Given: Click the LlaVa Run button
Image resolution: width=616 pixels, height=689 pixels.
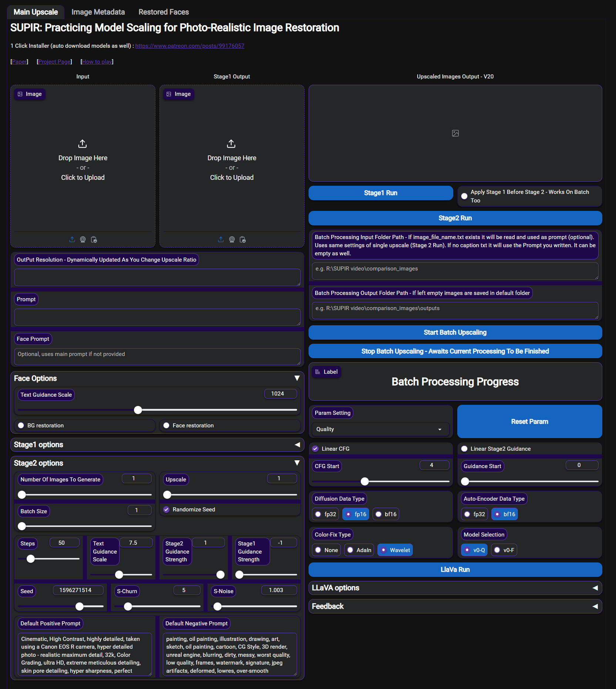Looking at the screenshot, I should [x=455, y=570].
